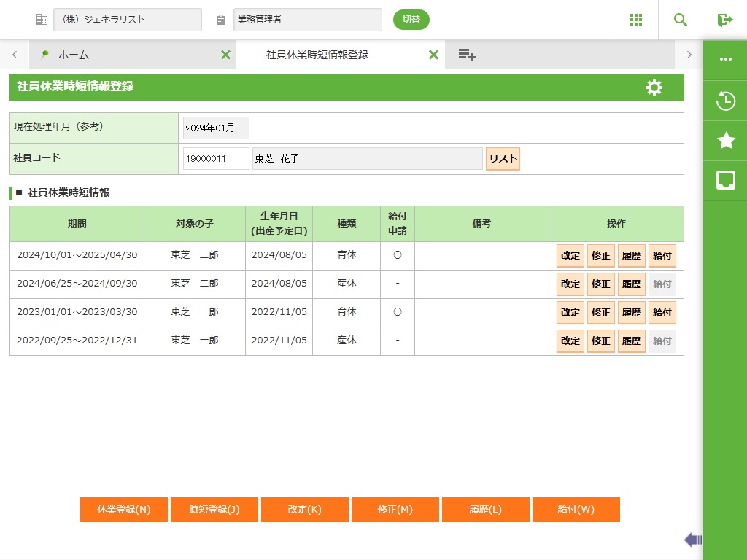Screen dimensions: 747x560
Task: Open the history clock icon in sidebar
Action: [x=725, y=101]
